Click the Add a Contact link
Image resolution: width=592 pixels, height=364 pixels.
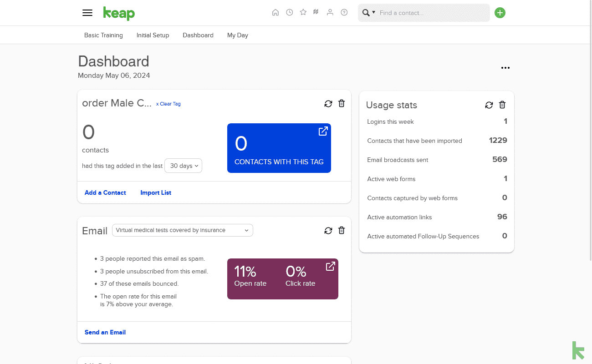[105, 192]
